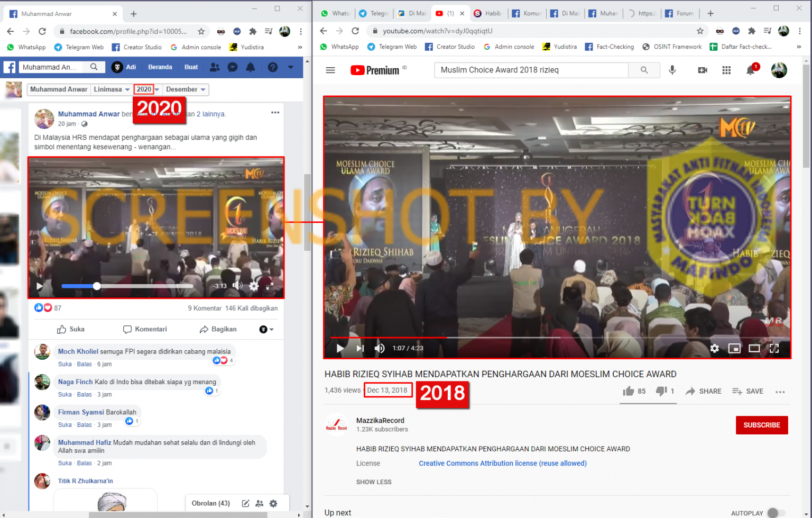Image resolution: width=812 pixels, height=518 pixels.
Task: Open settings gear on Facebook video
Action: click(x=254, y=286)
